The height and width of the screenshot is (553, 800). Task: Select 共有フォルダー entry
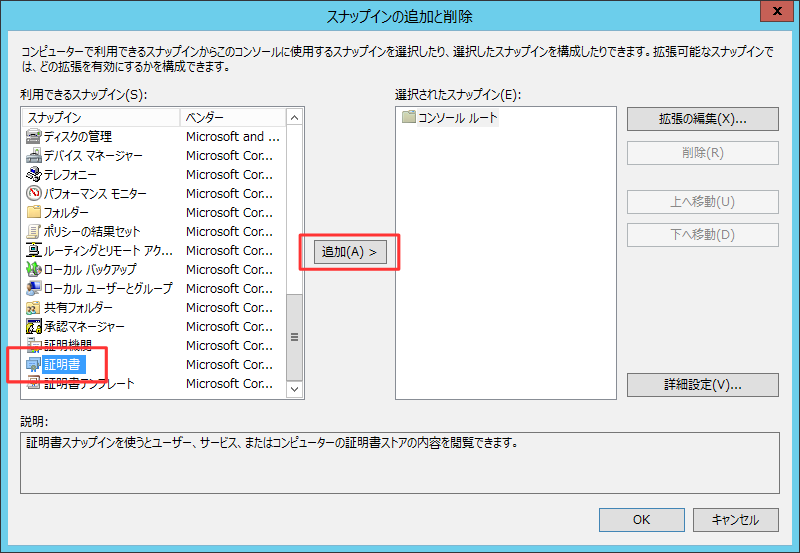tap(78, 308)
